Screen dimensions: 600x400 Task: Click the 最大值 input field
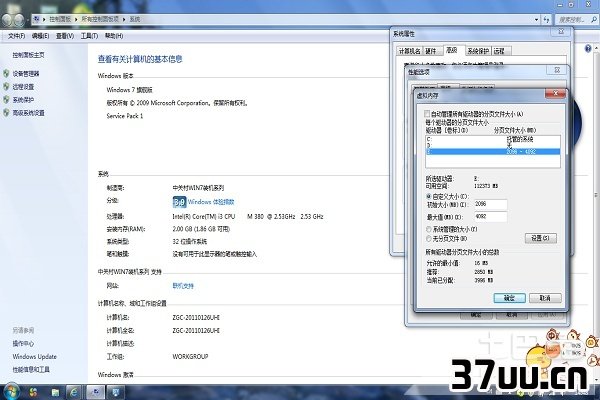[x=491, y=217]
